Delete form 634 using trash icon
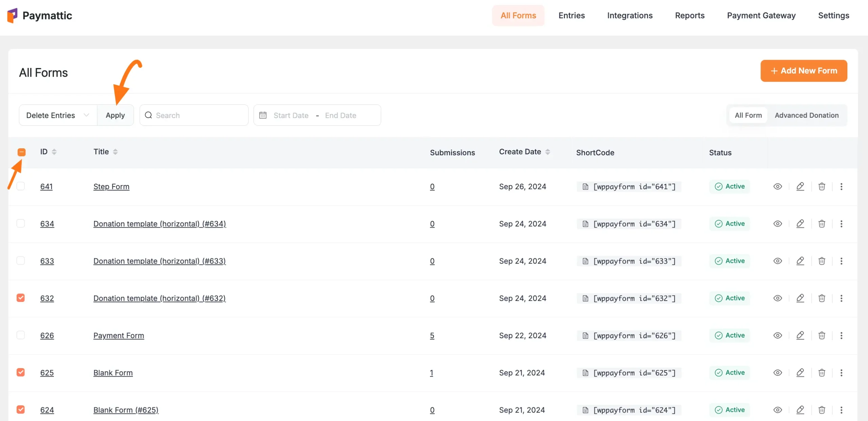 822,224
